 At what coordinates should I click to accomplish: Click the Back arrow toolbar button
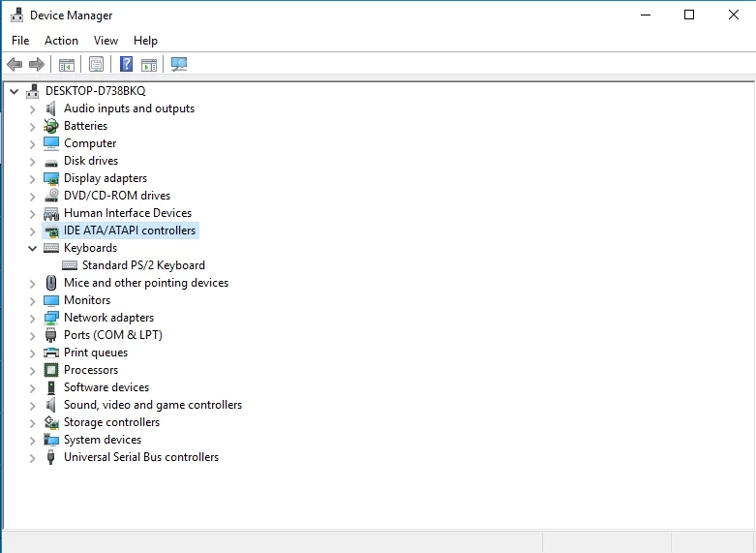click(x=15, y=65)
